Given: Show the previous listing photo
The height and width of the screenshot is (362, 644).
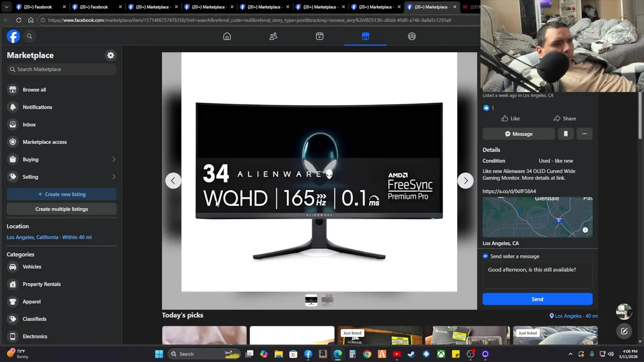Looking at the screenshot, I should [x=173, y=180].
